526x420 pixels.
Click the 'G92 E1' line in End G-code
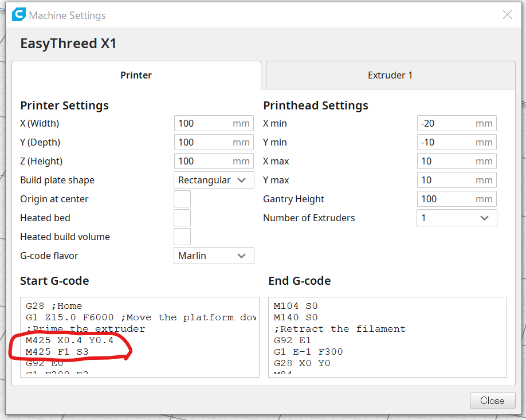(292, 340)
